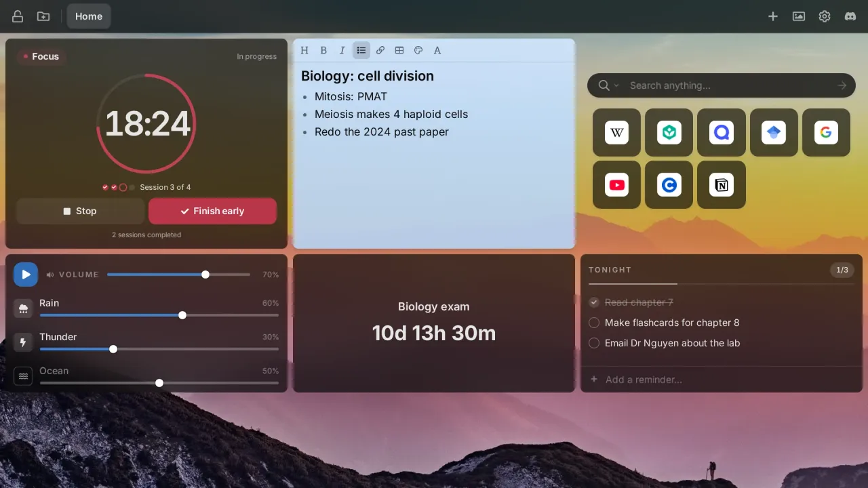This screenshot has height=488, width=868.
Task: Open the Coursera quick link
Action: pos(669,184)
